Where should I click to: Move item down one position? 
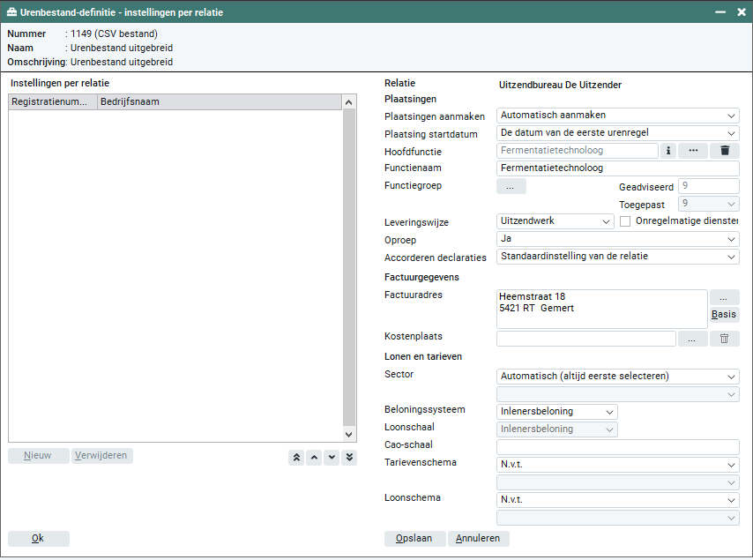pos(332,457)
